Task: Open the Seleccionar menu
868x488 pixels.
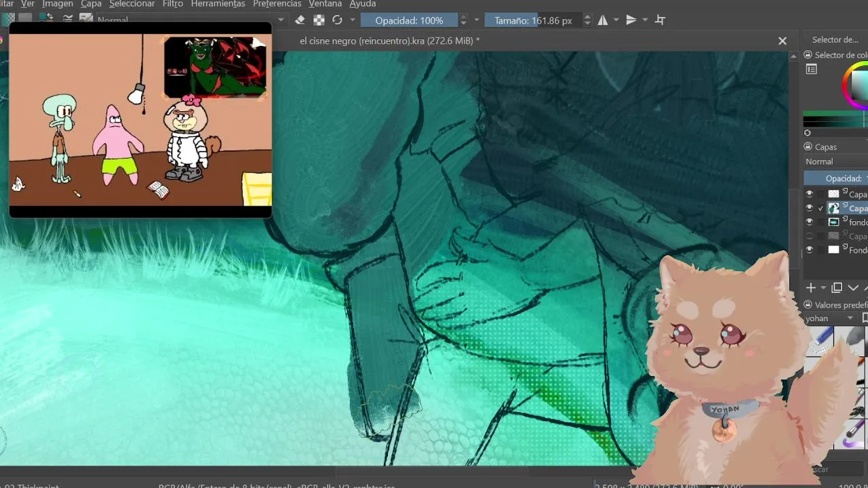Action: 132,4
